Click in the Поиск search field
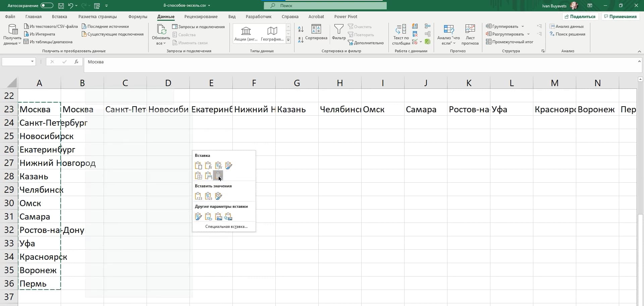Screen dimensions: 644x306 pos(325,6)
